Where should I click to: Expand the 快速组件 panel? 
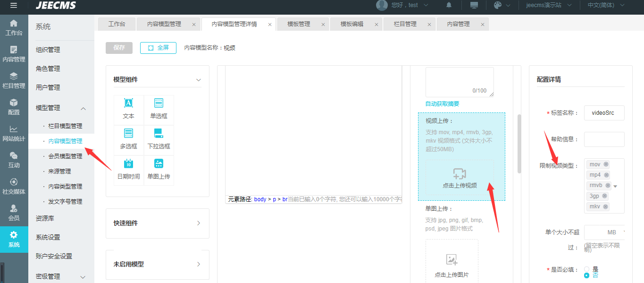(157, 223)
